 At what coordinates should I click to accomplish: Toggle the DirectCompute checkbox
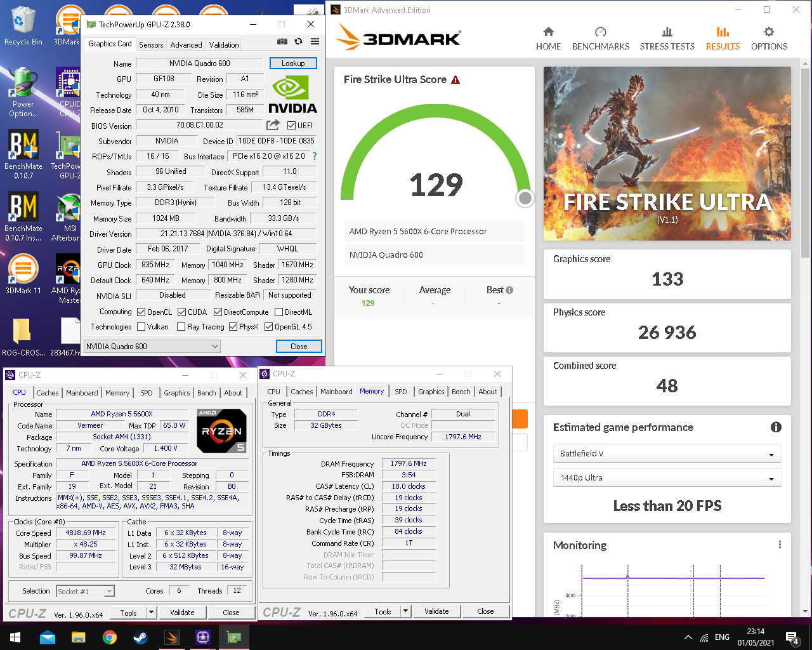[218, 312]
